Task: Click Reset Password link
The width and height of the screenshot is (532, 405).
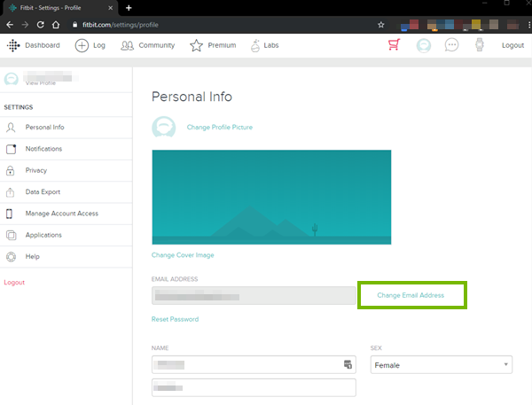Action: (175, 319)
